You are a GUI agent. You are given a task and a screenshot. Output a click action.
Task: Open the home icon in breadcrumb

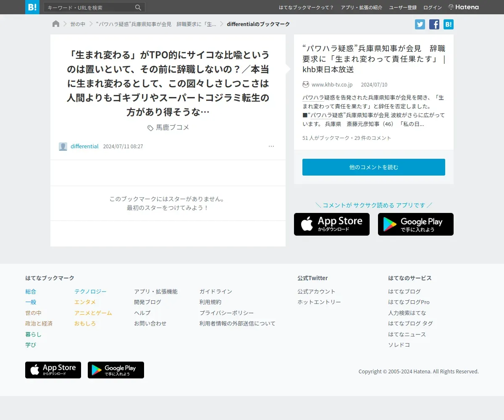pyautogui.click(x=56, y=24)
